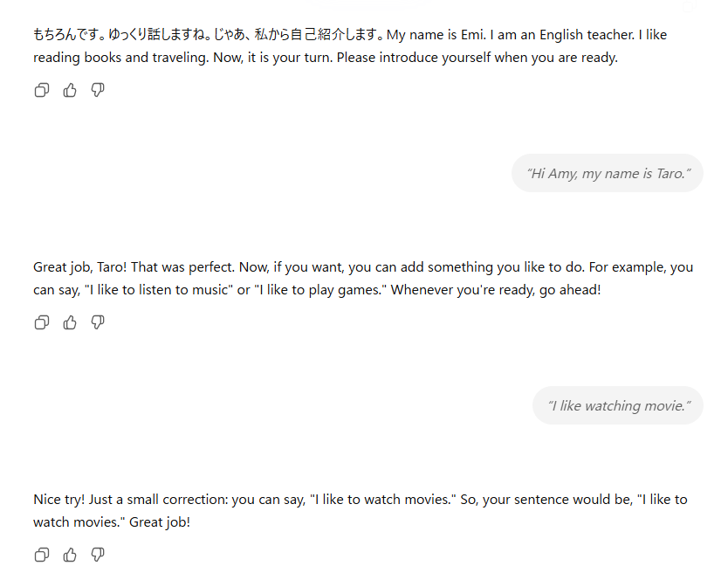This screenshot has height=587, width=728.
Task: Thumbs up the Emi introduction response
Action: (x=70, y=90)
